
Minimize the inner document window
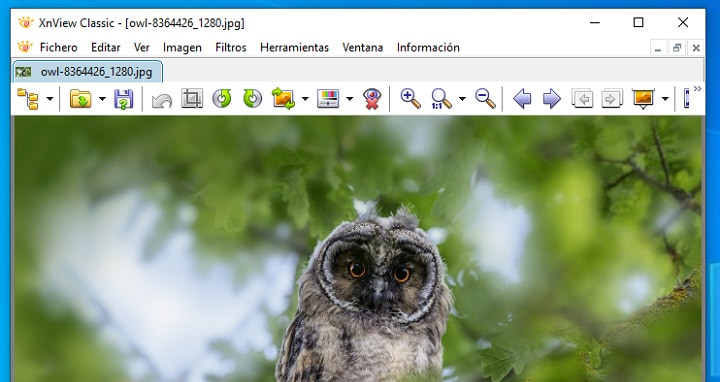pos(658,48)
